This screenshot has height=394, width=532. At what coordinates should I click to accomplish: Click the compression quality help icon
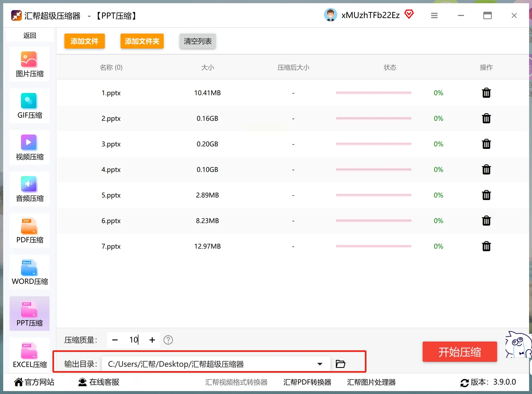pyautogui.click(x=168, y=340)
